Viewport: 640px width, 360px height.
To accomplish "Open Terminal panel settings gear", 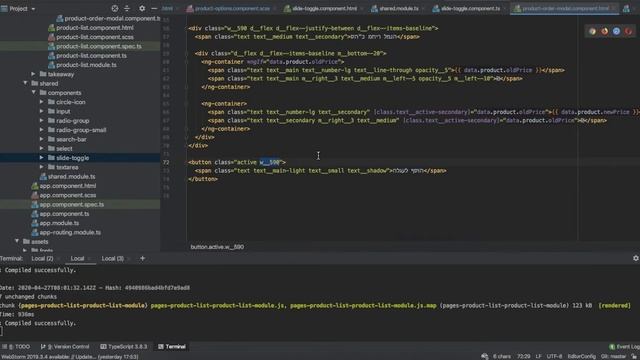I will pyautogui.click(x=636, y=258).
